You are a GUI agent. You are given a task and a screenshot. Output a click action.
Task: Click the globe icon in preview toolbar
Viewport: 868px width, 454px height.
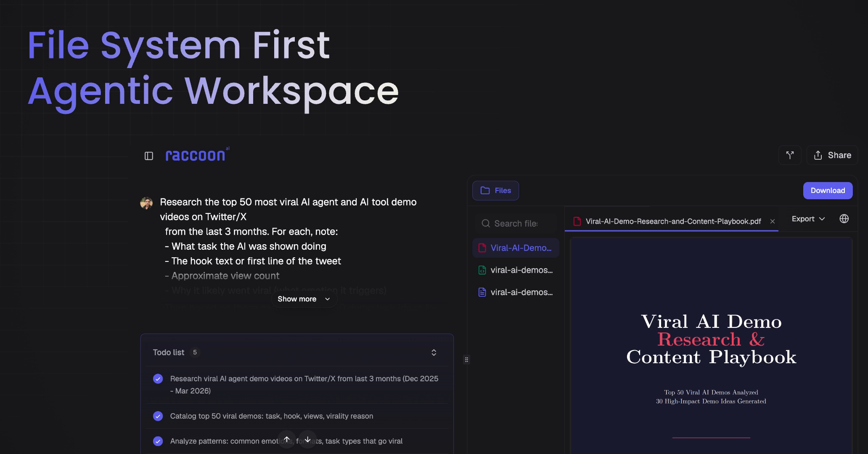(x=844, y=219)
